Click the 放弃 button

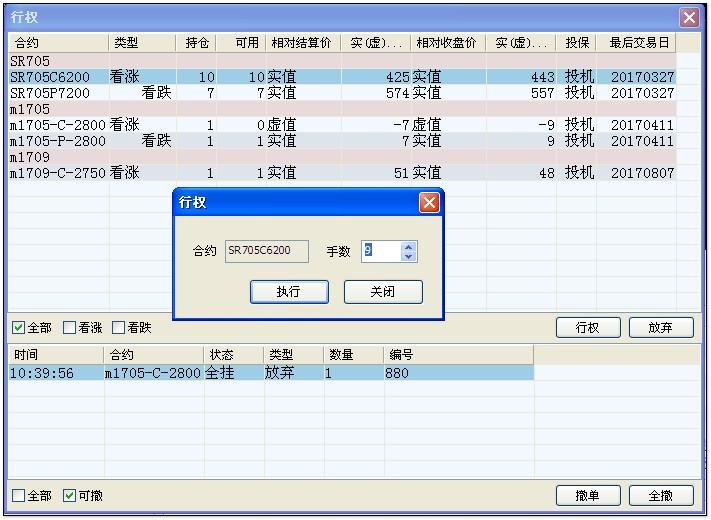click(661, 327)
